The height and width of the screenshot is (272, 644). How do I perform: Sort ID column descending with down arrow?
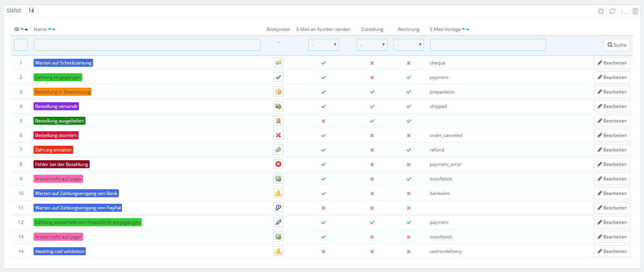22,29
